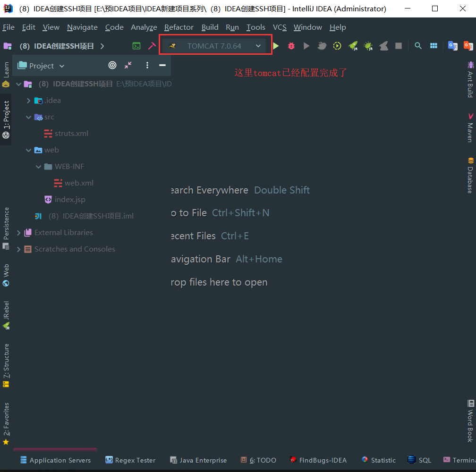Open Maven tool window
The height and width of the screenshot is (472, 476).
(x=470, y=127)
